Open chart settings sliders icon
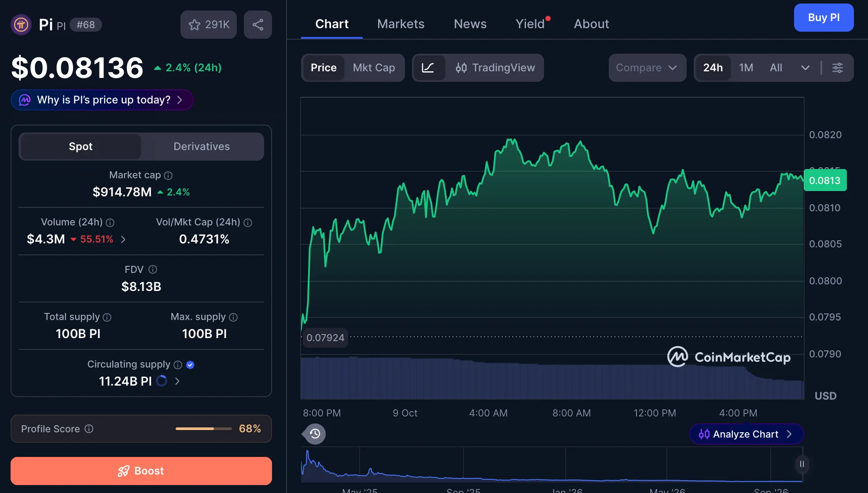 click(x=838, y=68)
